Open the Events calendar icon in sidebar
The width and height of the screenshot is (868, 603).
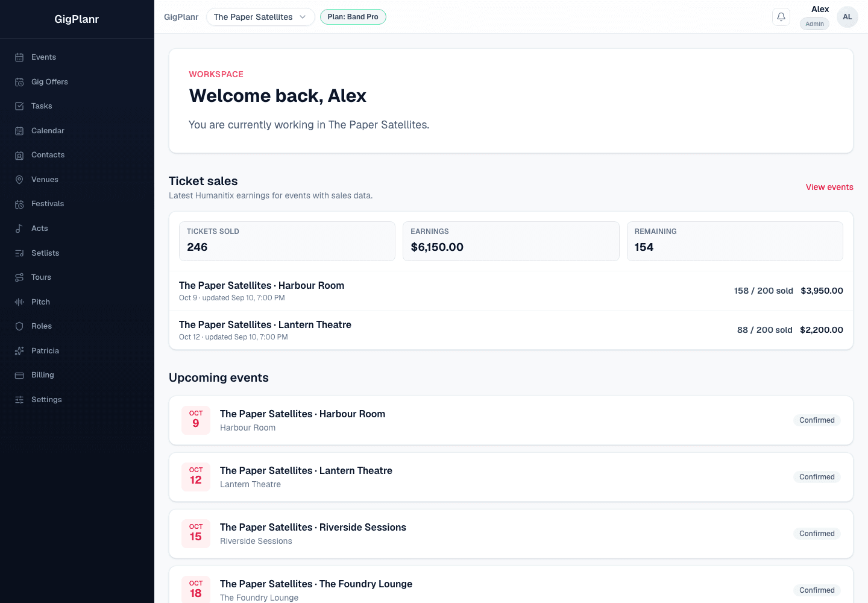(x=19, y=57)
